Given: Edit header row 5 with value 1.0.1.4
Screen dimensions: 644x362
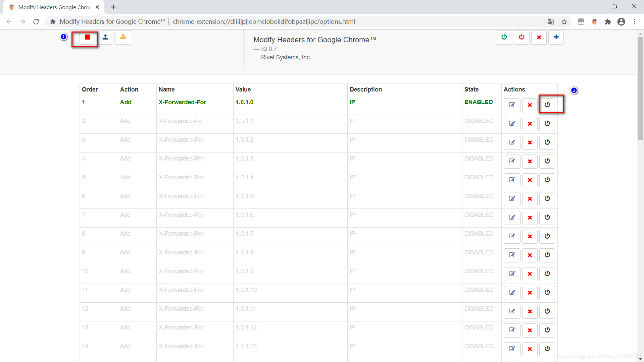Looking at the screenshot, I should click(512, 180).
